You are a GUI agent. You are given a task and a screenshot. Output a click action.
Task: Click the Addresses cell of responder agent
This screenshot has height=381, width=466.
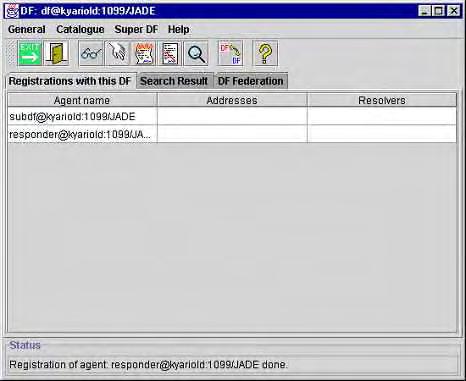(232, 134)
